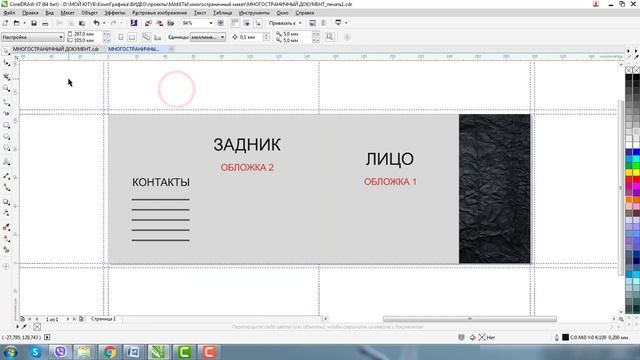The image size is (640, 360).
Task: Click the Full-screen preview icon
Action: click(x=221, y=23)
